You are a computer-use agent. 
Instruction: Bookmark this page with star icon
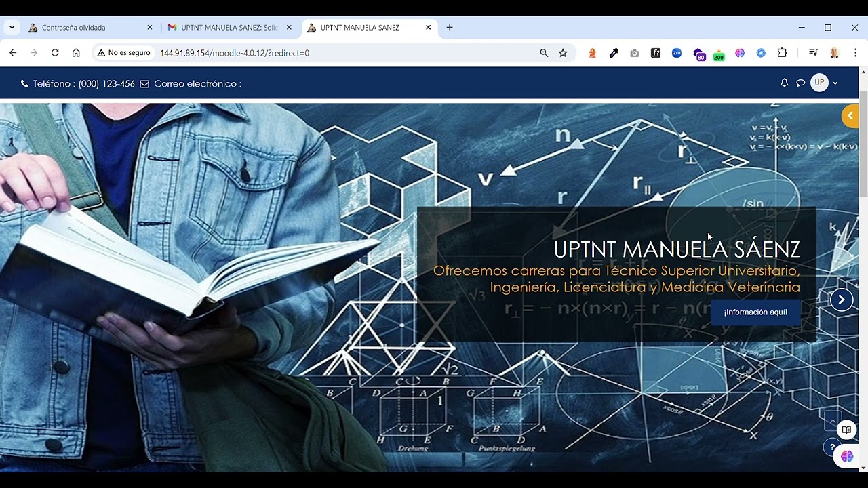coord(563,53)
